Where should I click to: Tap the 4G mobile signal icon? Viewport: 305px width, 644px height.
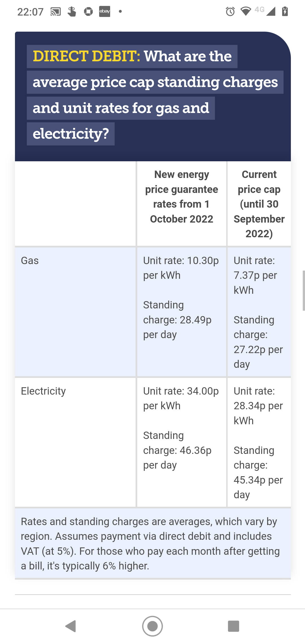(266, 11)
